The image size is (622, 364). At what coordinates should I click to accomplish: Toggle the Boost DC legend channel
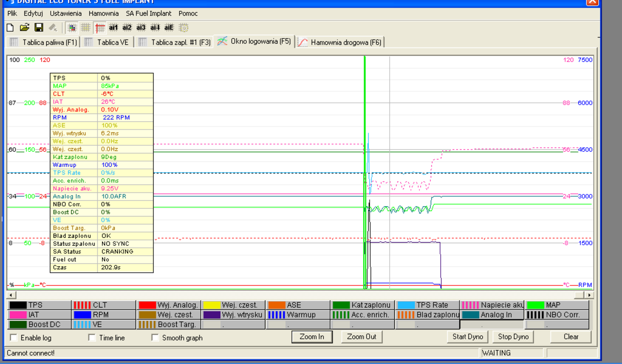[39, 324]
